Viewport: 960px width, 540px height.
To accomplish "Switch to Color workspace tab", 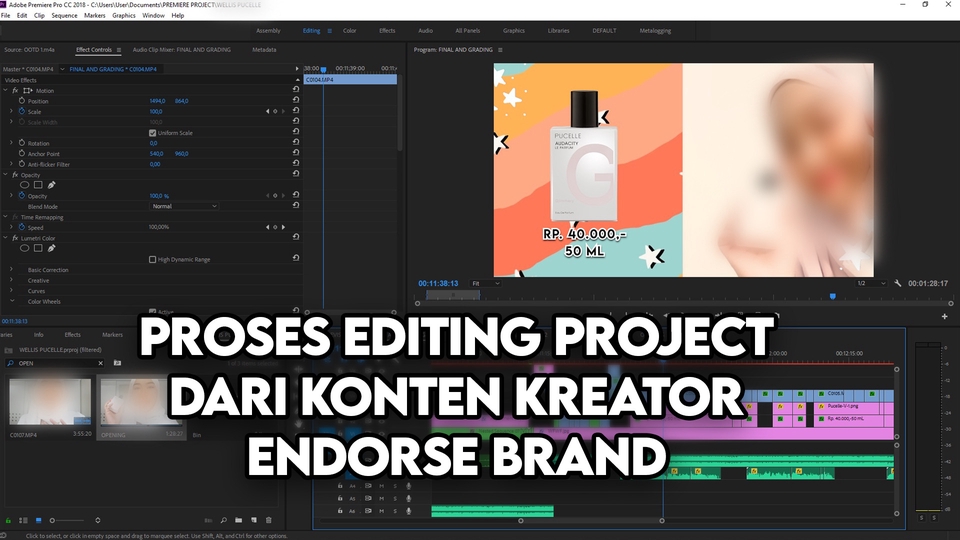I will (350, 31).
